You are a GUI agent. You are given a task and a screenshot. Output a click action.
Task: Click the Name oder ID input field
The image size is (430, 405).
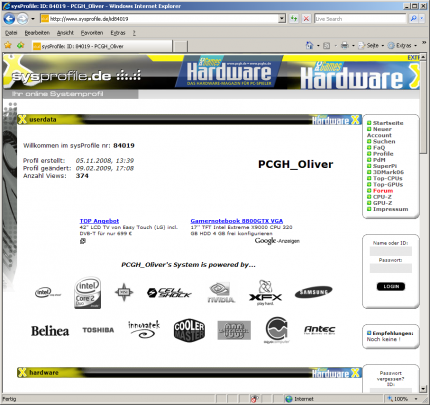pos(391,251)
